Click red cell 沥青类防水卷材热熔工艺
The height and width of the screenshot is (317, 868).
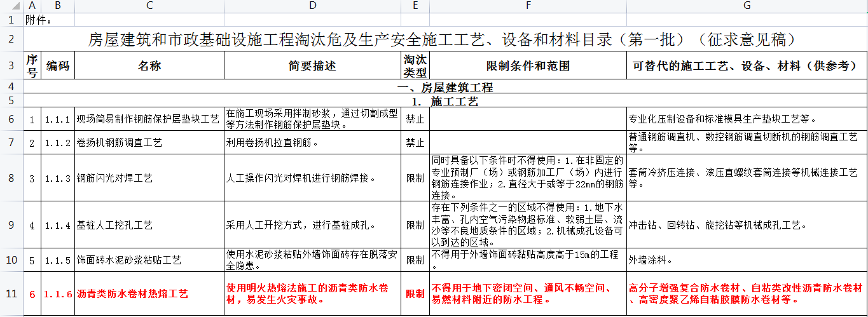pos(149,294)
